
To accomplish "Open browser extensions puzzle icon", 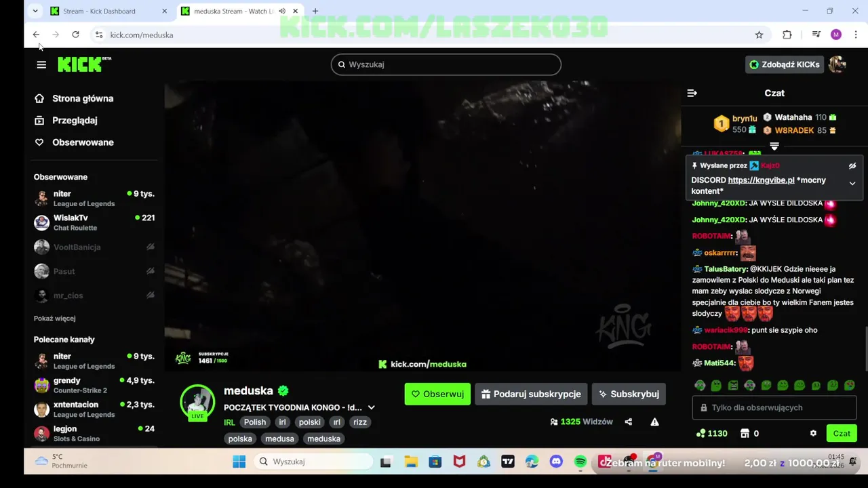I will 787,35.
